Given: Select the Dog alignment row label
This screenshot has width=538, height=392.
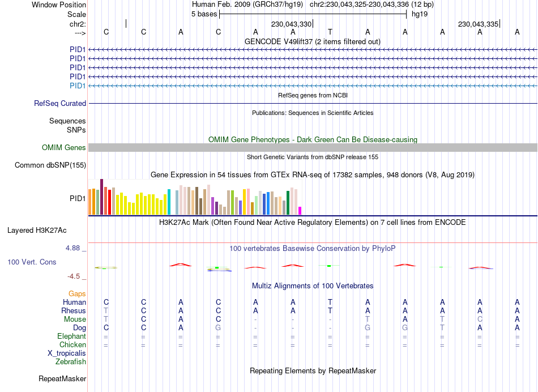Looking at the screenshot, I should pyautogui.click(x=79, y=328).
